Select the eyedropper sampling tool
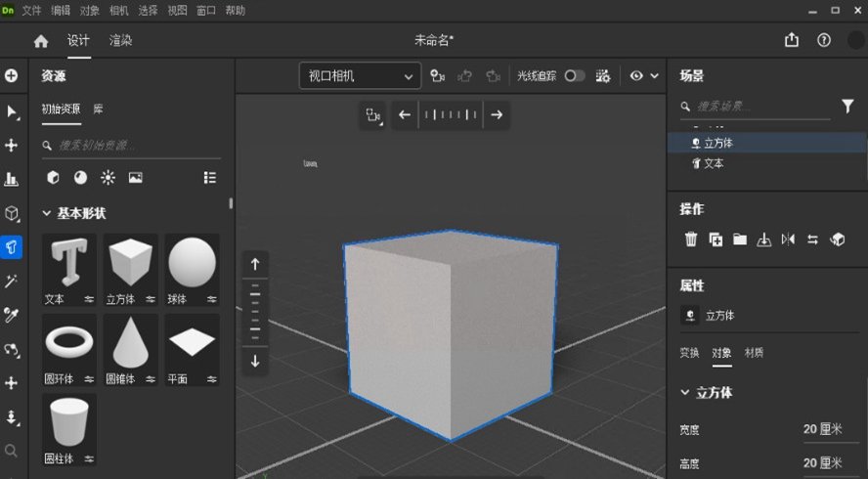The image size is (868, 479). tap(11, 315)
